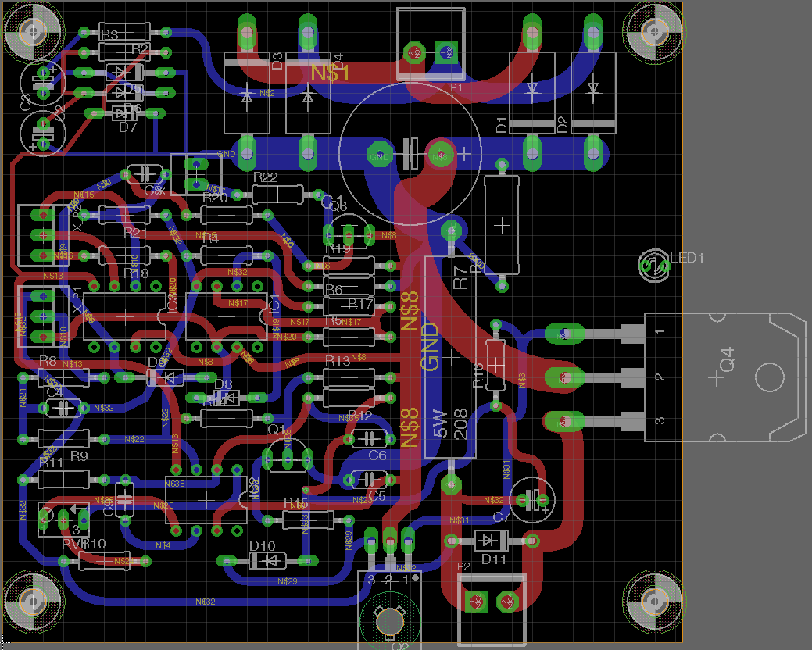The height and width of the screenshot is (650, 812).
Task: Select the large vertical GND net label
Action: coord(430,347)
